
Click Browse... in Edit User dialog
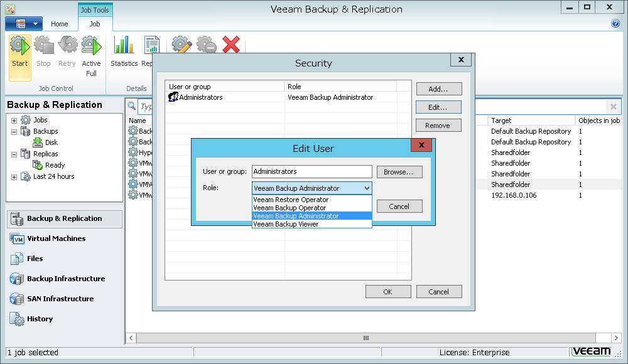399,172
